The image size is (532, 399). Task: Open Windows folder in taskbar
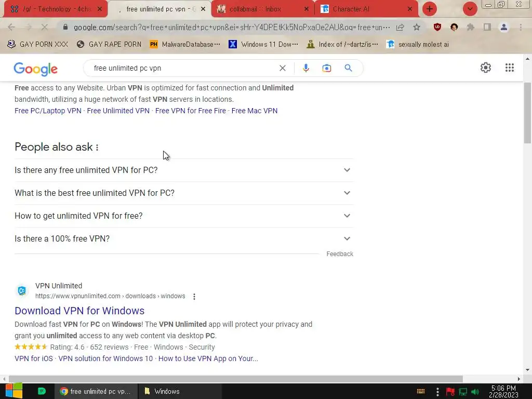pyautogui.click(x=180, y=391)
